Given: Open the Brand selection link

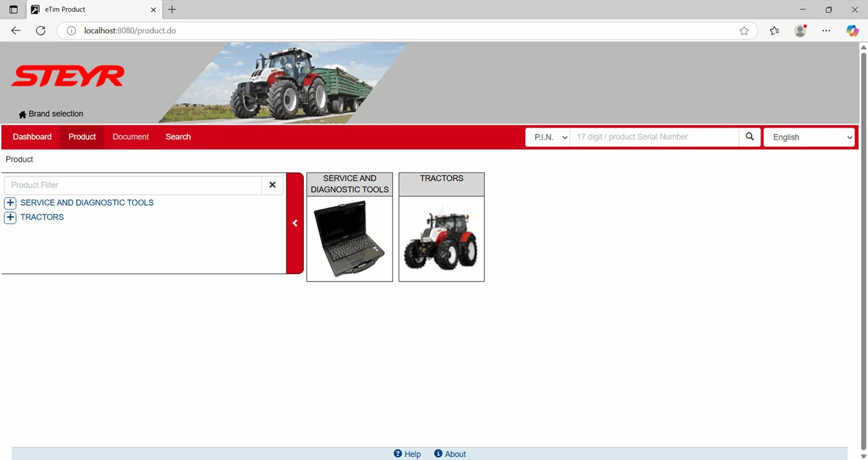Looking at the screenshot, I should [56, 114].
